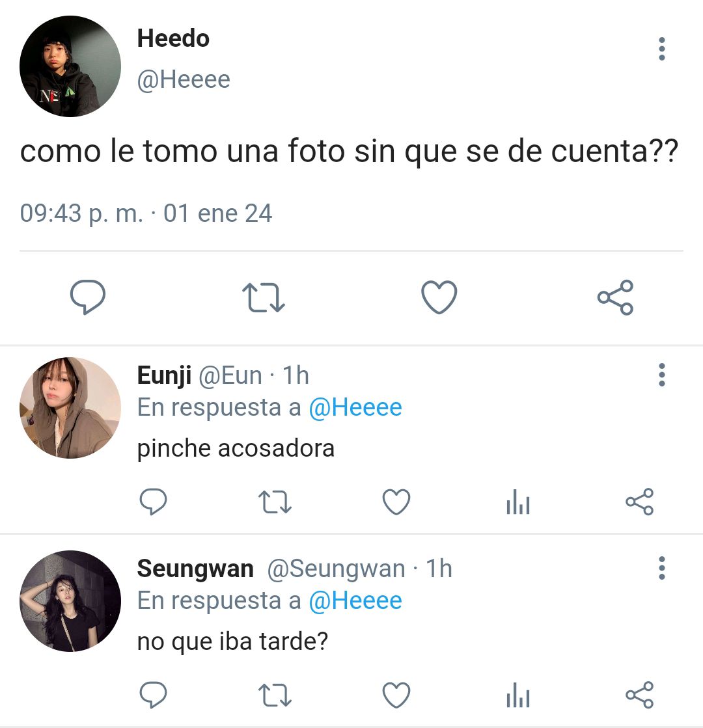View analytics for Seungwan's reply
The height and width of the screenshot is (728, 703).
[x=518, y=695]
